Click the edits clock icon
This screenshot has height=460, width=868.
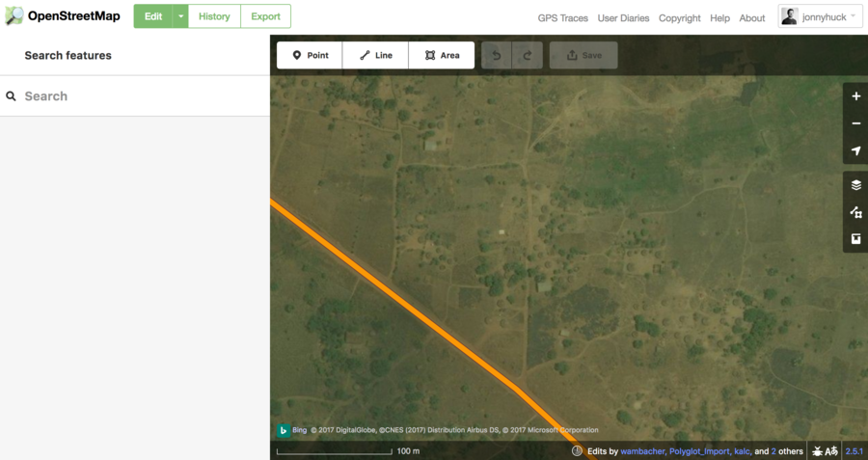point(577,451)
